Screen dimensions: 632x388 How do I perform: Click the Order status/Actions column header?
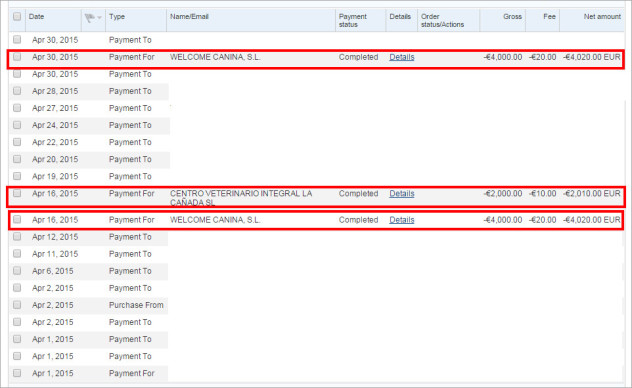pos(442,21)
